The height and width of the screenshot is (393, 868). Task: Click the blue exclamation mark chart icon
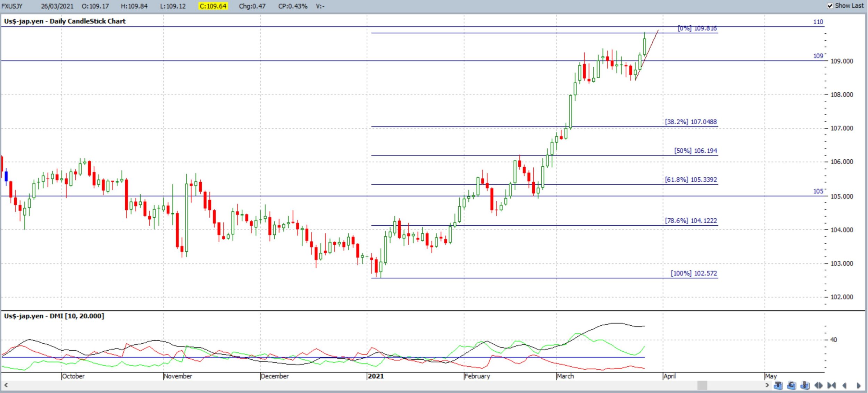805,385
